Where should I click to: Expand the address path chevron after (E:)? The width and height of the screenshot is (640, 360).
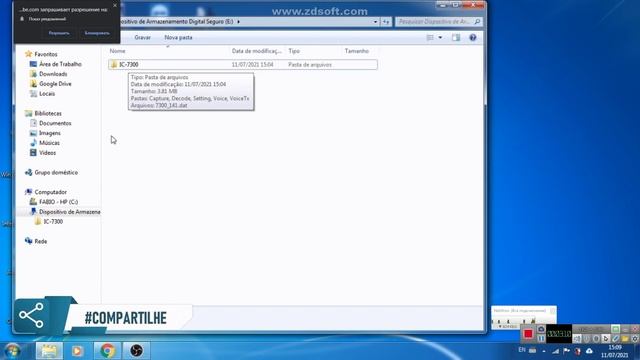(238, 22)
